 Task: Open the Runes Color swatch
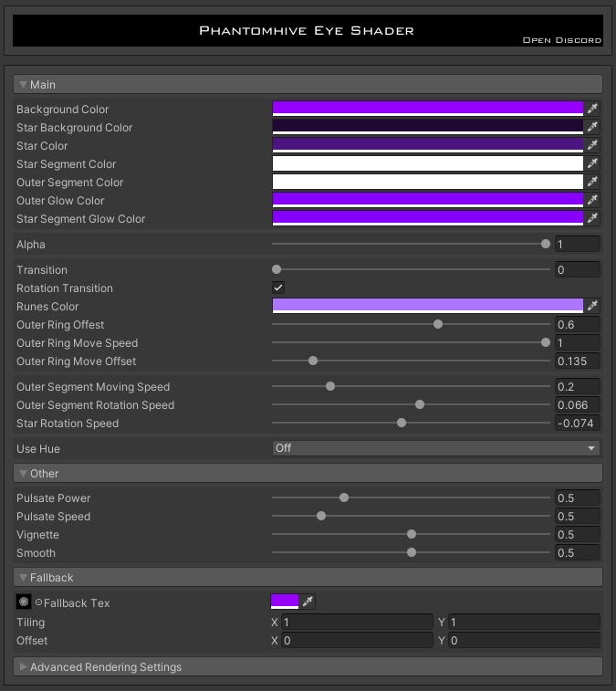428,306
